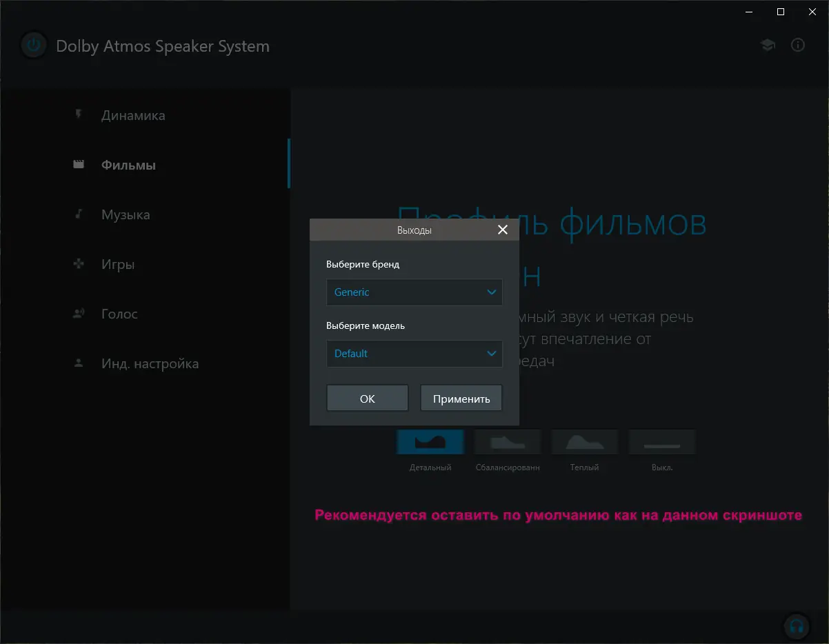
Task: Click the Инд. настройка person icon
Action: coord(79,363)
